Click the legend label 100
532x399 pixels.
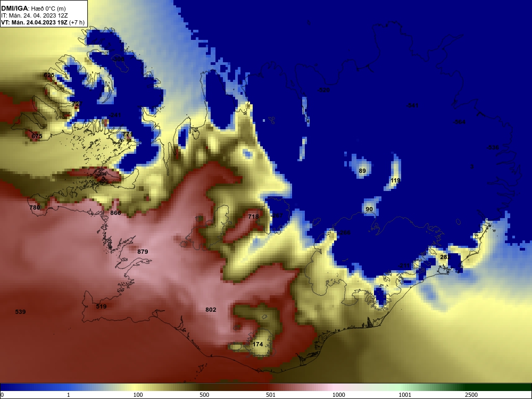click(x=138, y=395)
